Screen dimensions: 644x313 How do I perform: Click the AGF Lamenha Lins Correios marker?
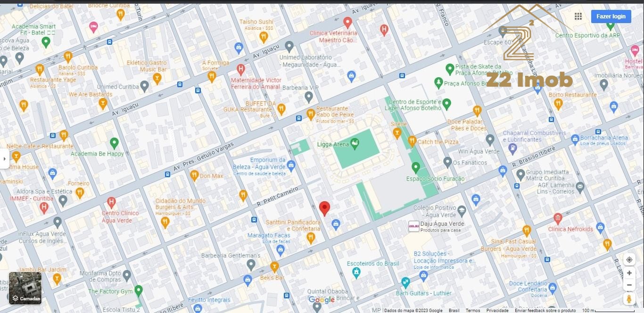(580, 188)
